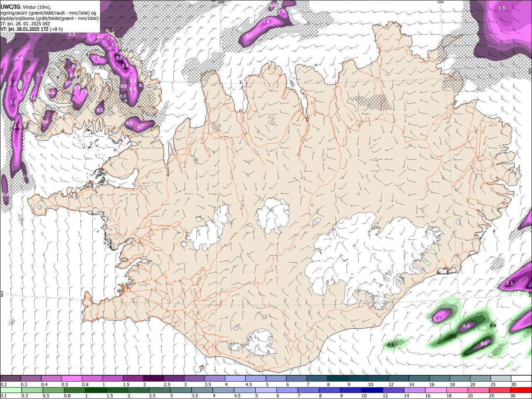
Task: Click the UWC/IG title text
Action: pos(10,6)
